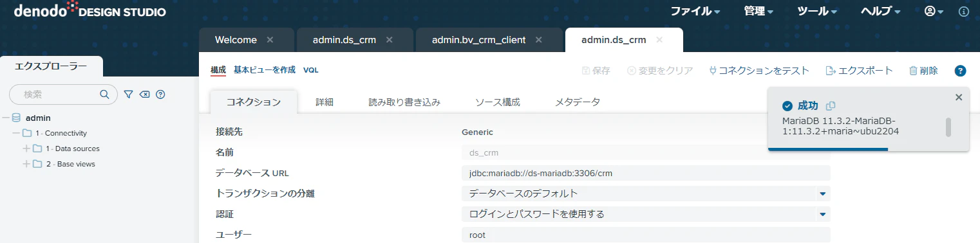Screen dimensions: 980x243
Task: Click the Generic connection type value
Action: coord(477,132)
